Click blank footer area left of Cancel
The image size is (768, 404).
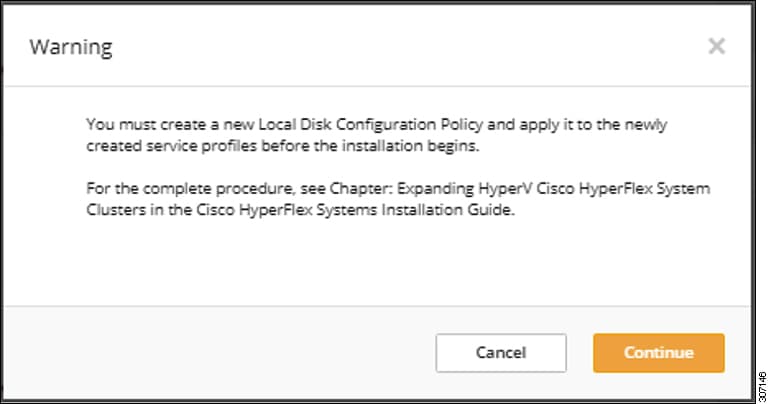click(x=220, y=353)
